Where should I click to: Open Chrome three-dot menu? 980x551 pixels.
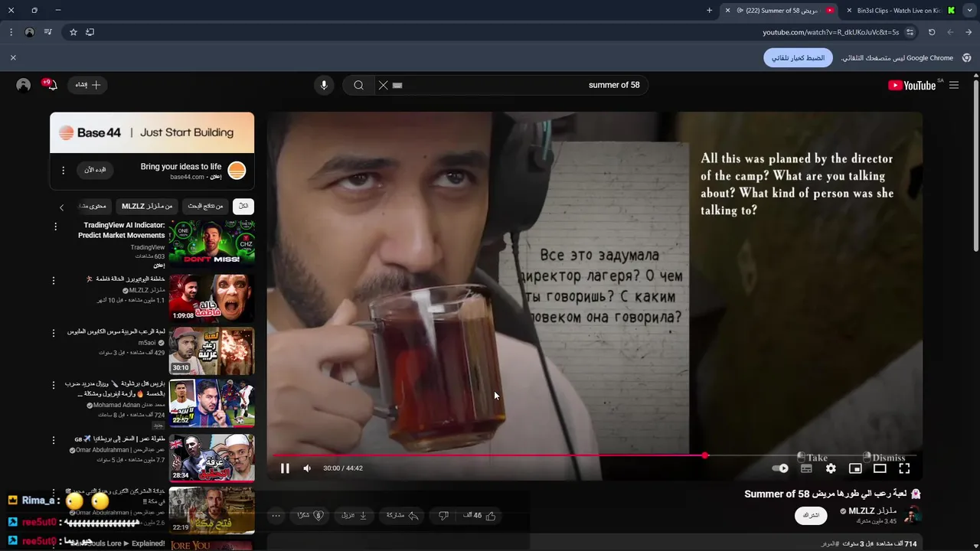pyautogui.click(x=11, y=32)
